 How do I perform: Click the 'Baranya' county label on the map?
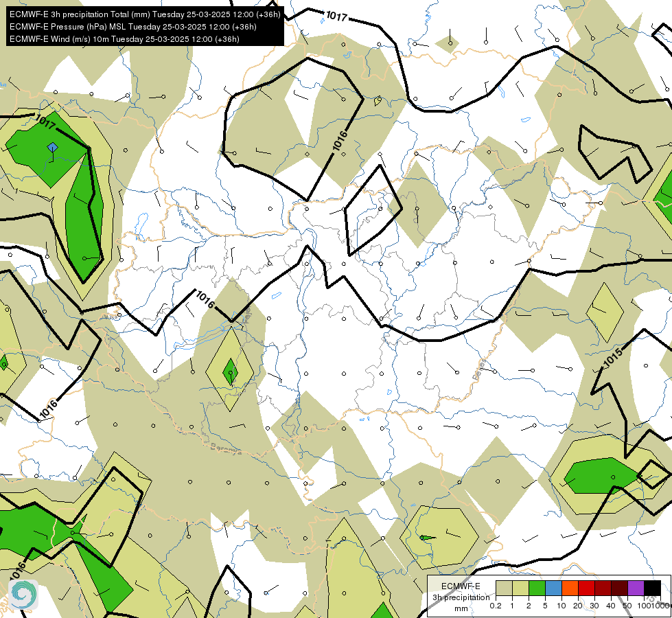point(226,450)
